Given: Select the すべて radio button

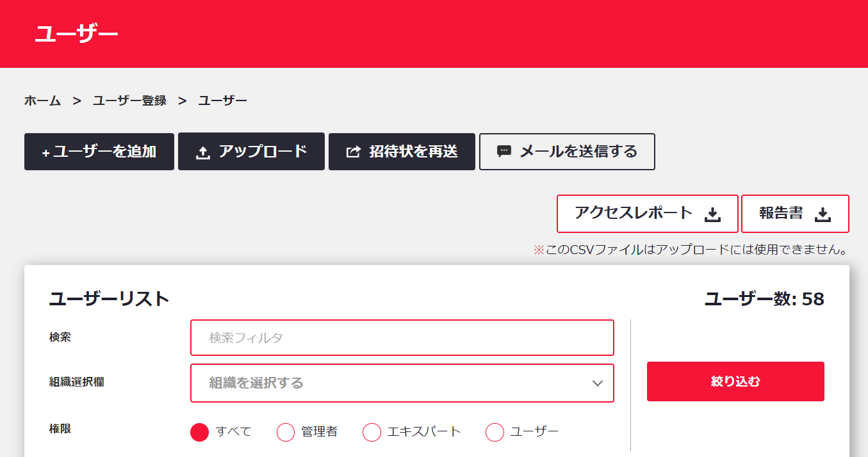Looking at the screenshot, I should [x=200, y=432].
